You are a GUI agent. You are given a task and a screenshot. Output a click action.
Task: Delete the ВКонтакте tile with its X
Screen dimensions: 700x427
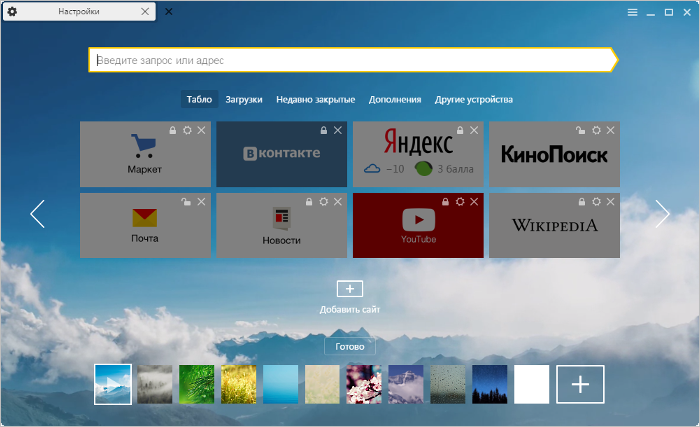[338, 130]
